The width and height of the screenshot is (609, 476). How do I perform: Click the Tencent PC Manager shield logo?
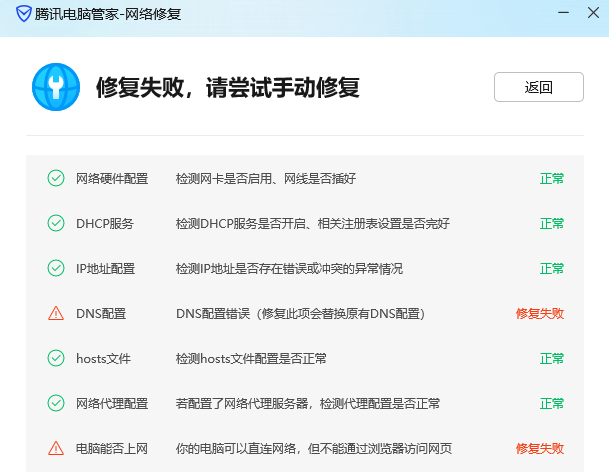click(x=23, y=14)
